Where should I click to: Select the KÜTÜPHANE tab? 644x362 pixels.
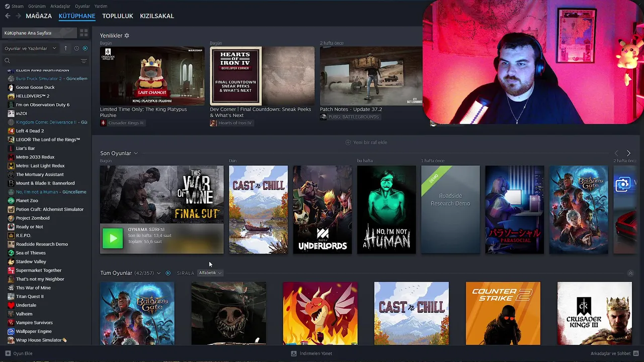click(x=77, y=16)
